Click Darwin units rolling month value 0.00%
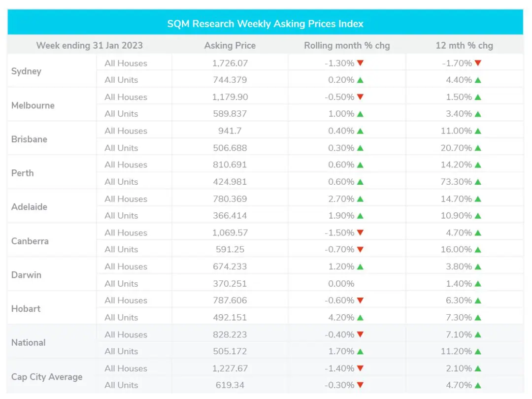The image size is (532, 399). coord(341,284)
